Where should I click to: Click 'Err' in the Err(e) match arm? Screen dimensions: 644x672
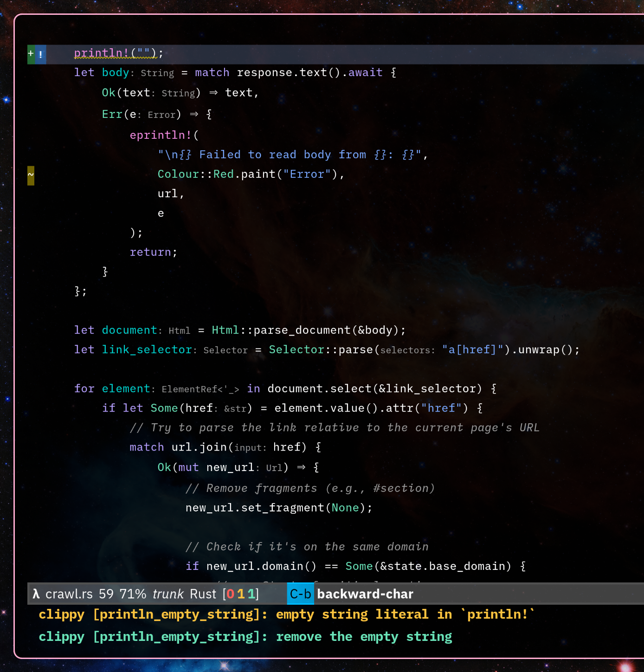pos(112,114)
